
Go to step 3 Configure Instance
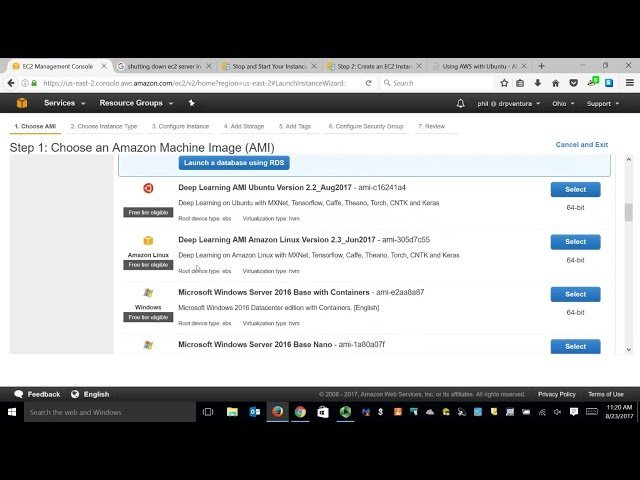pos(180,127)
